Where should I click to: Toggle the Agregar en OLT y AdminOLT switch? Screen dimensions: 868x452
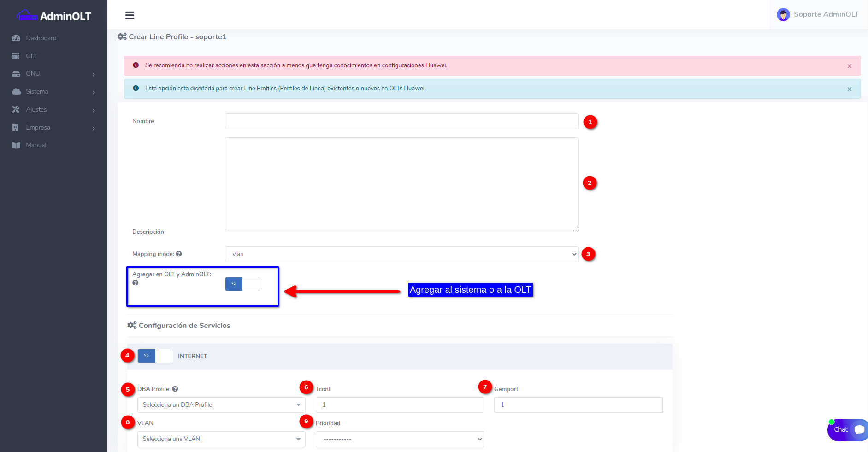point(242,284)
